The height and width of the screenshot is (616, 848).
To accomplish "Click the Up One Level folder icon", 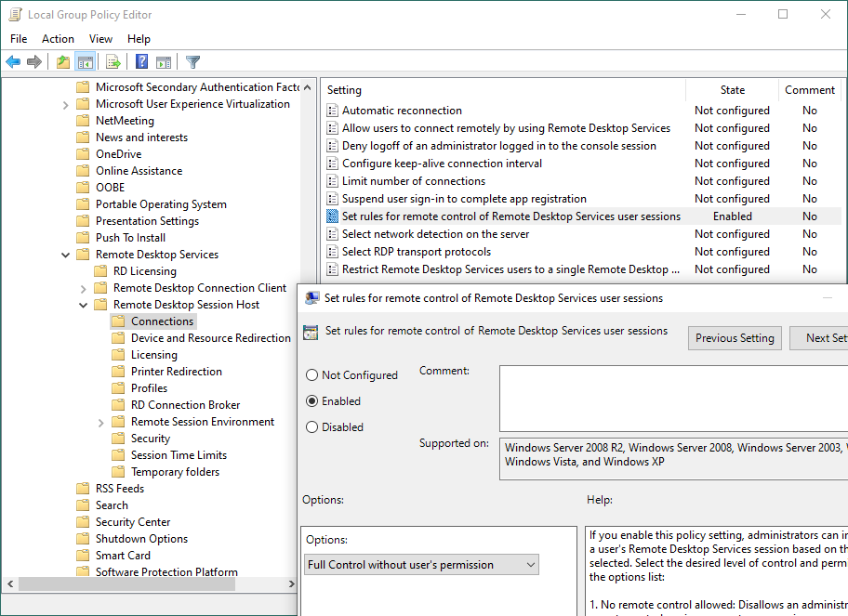I will (63, 62).
